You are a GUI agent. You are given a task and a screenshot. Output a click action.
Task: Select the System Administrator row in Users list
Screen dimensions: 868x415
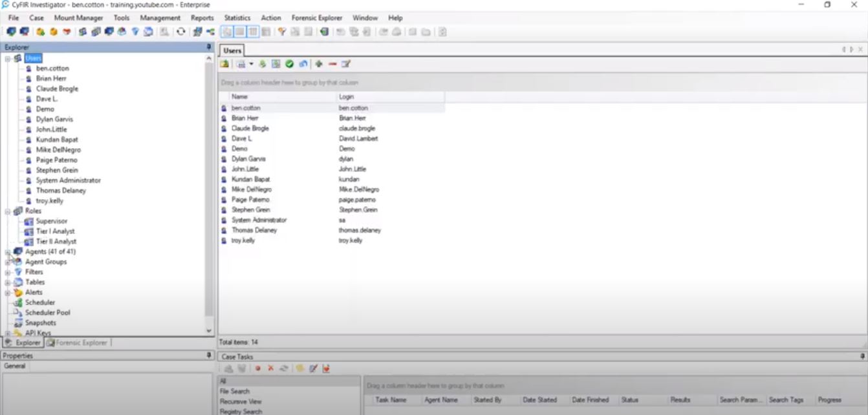[332, 220]
